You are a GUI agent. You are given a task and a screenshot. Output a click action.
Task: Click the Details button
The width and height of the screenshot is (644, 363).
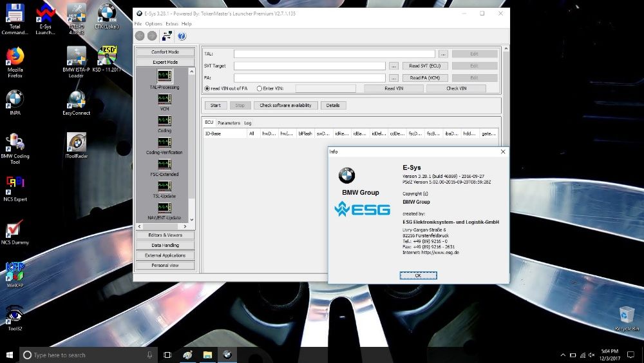[x=333, y=105]
